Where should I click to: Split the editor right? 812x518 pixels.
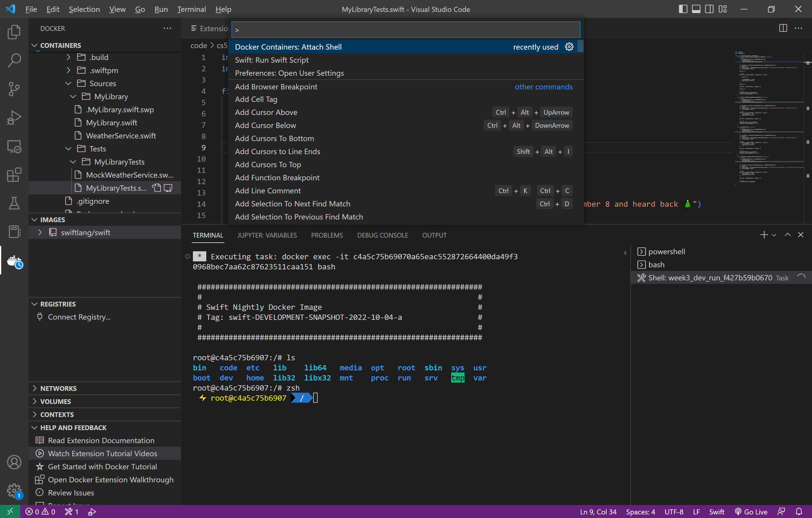[x=783, y=28]
